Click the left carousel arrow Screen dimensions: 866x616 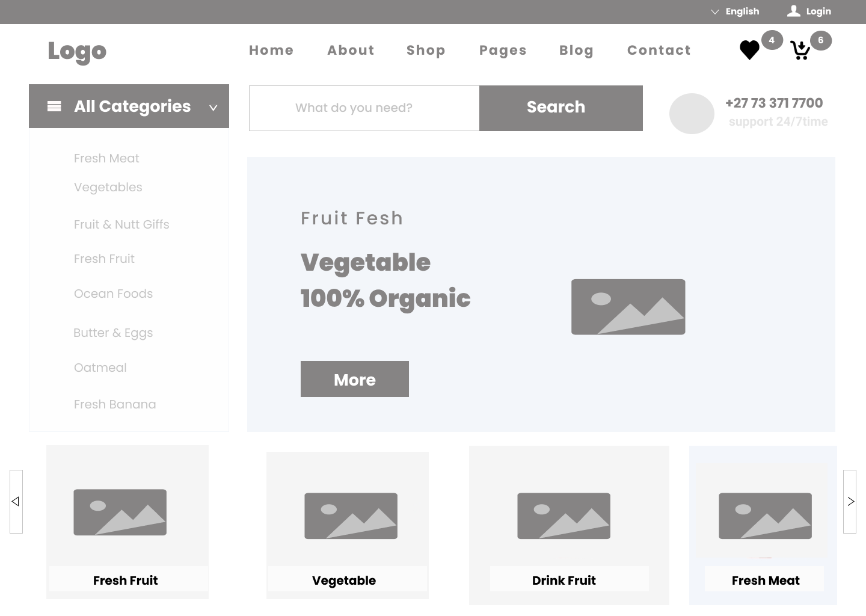click(x=16, y=502)
